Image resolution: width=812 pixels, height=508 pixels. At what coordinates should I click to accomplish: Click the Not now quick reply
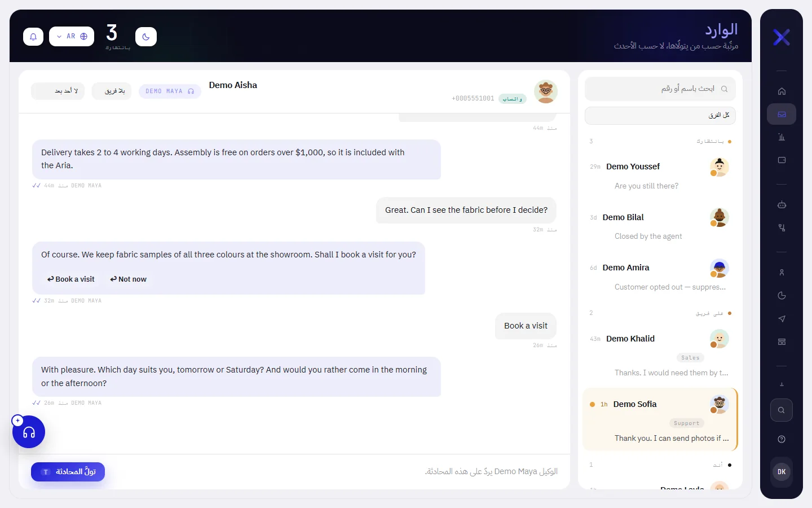coord(129,279)
